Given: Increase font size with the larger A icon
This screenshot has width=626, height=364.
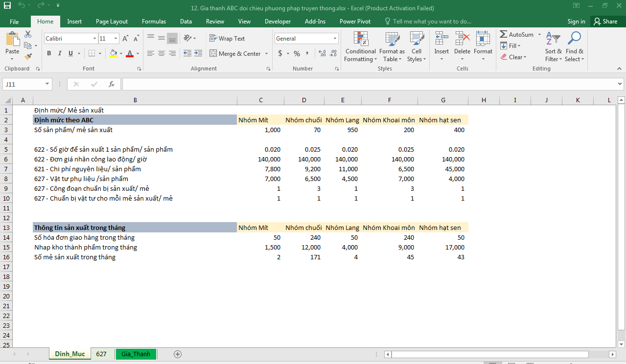Looking at the screenshot, I should [x=125, y=38].
